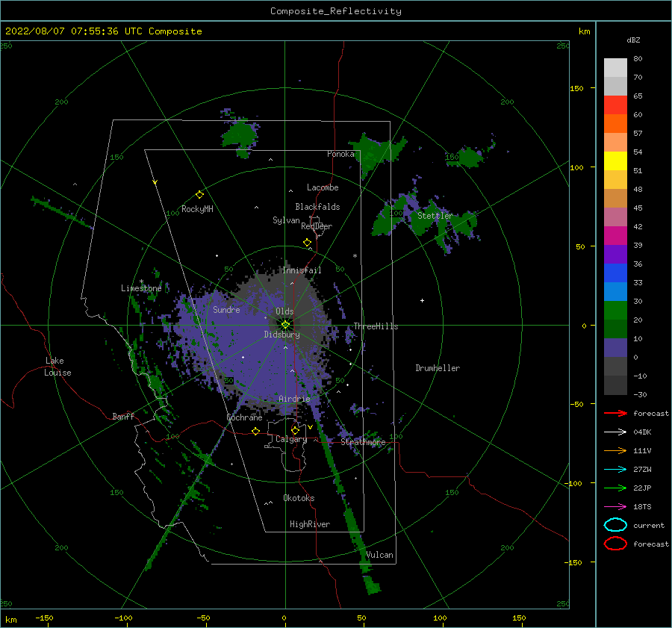Click the Cochrane town label
Screen dimensions: 672x628
[x=244, y=417]
